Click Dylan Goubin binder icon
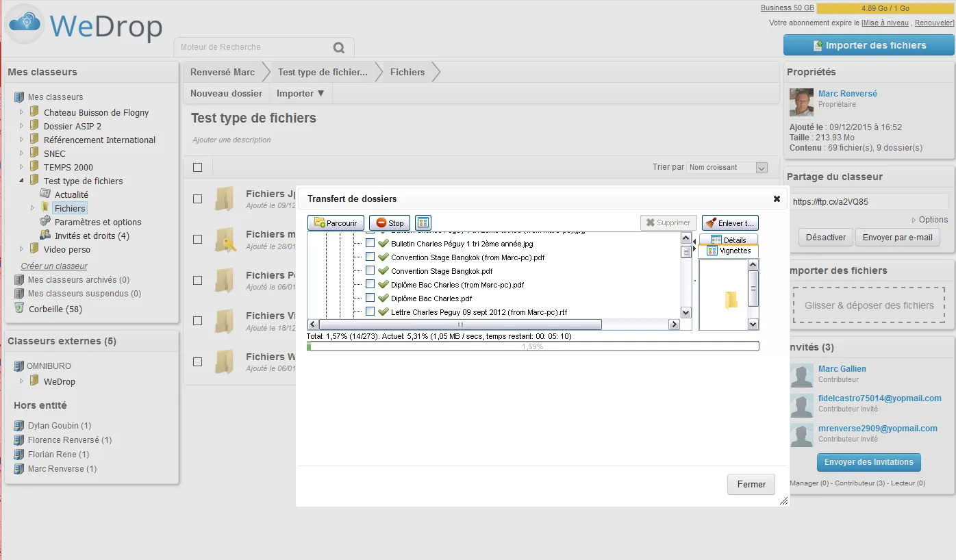Viewport: 956px width, 560px height. click(x=19, y=425)
